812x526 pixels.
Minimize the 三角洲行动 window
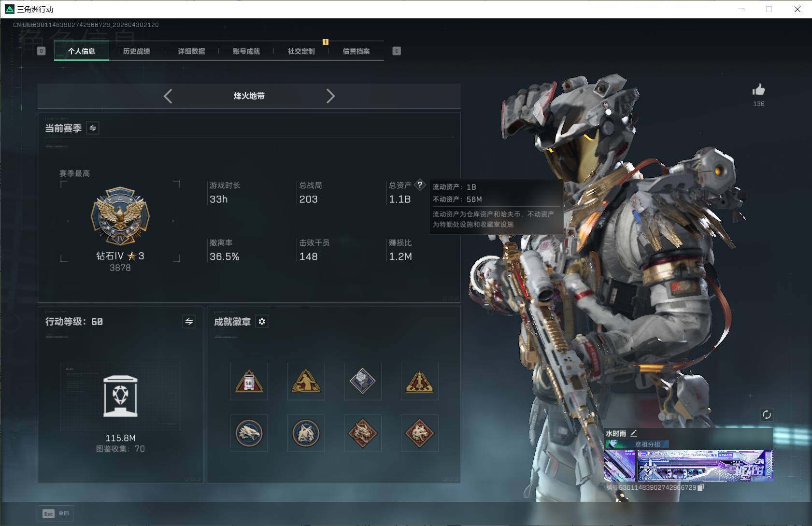coord(741,9)
